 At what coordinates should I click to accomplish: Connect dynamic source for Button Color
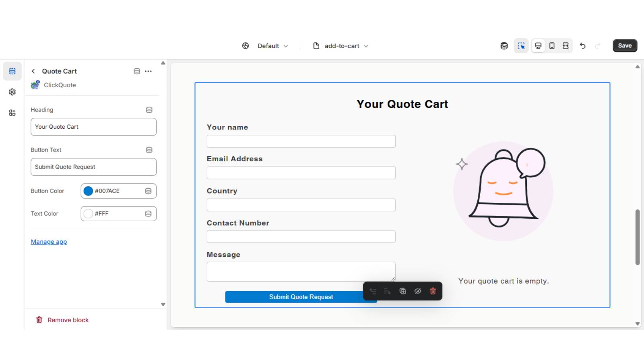148,191
